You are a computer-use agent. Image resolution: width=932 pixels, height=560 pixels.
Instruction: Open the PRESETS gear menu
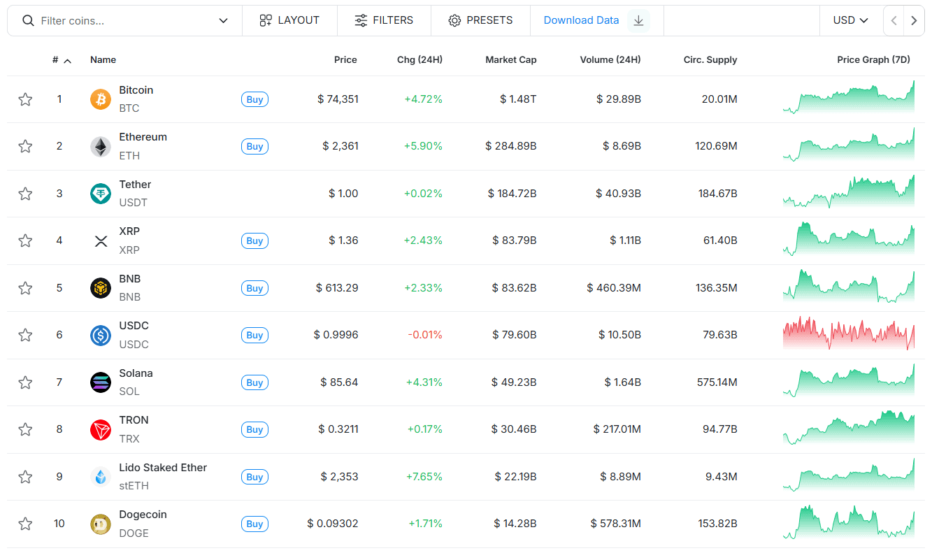[480, 20]
